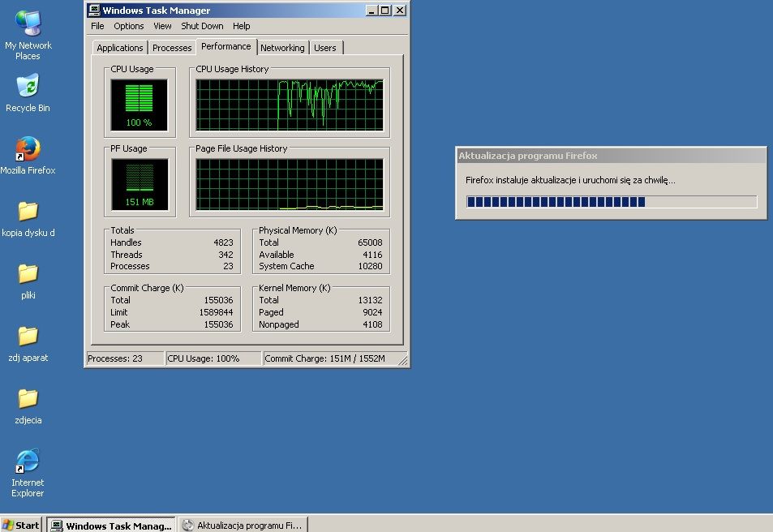Click Kernel Memory Total 13132

[370, 300]
